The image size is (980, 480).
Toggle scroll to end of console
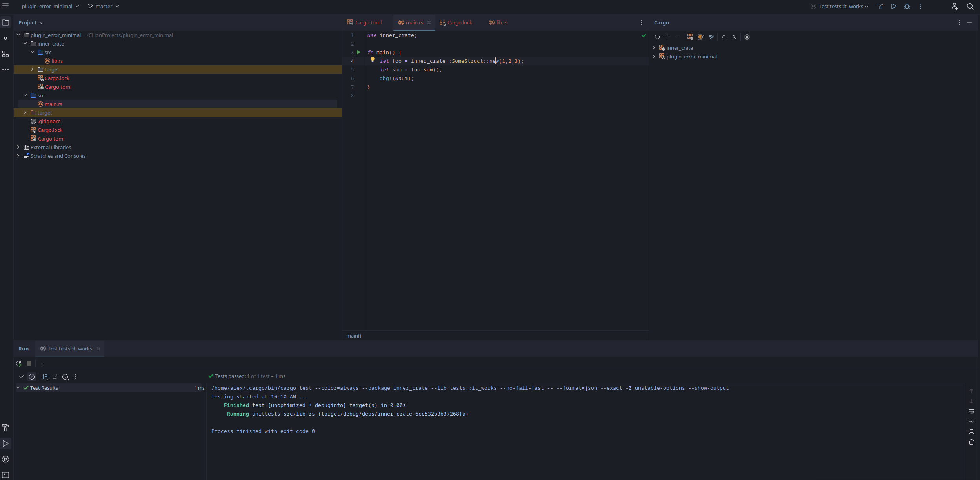click(971, 422)
